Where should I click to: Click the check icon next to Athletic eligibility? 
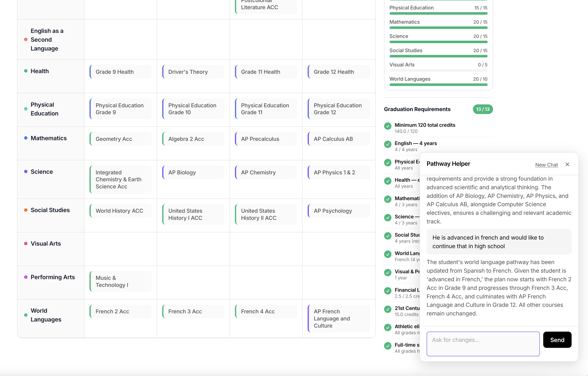point(387,327)
